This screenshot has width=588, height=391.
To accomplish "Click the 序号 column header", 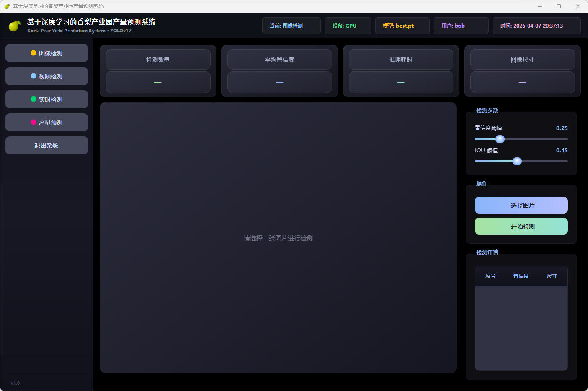I will click(x=490, y=276).
